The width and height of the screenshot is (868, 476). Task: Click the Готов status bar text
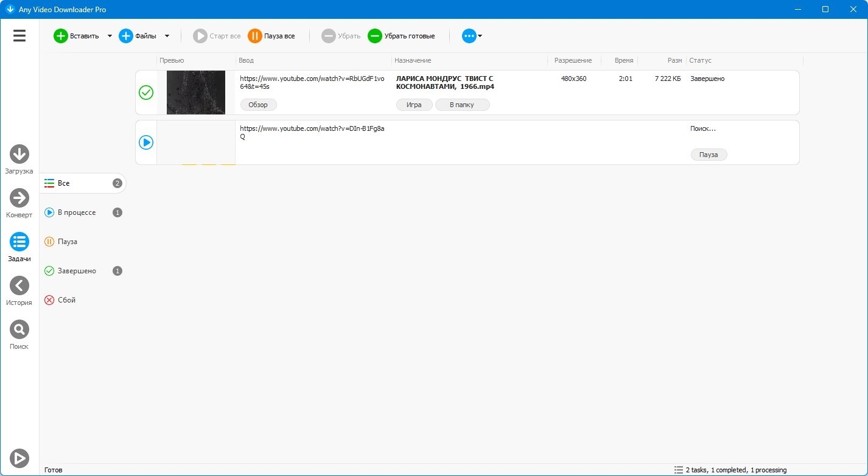coord(53,470)
